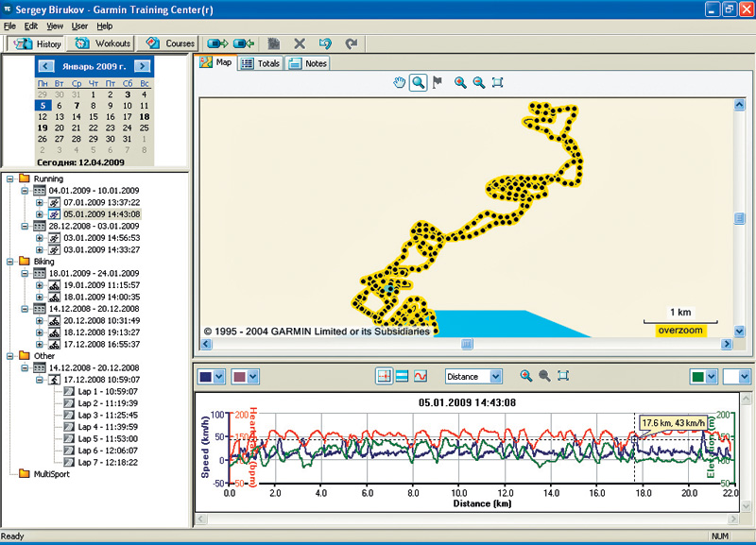Open purple graph series color dropdown
The width and height of the screenshot is (756, 545).
pyautogui.click(x=253, y=376)
